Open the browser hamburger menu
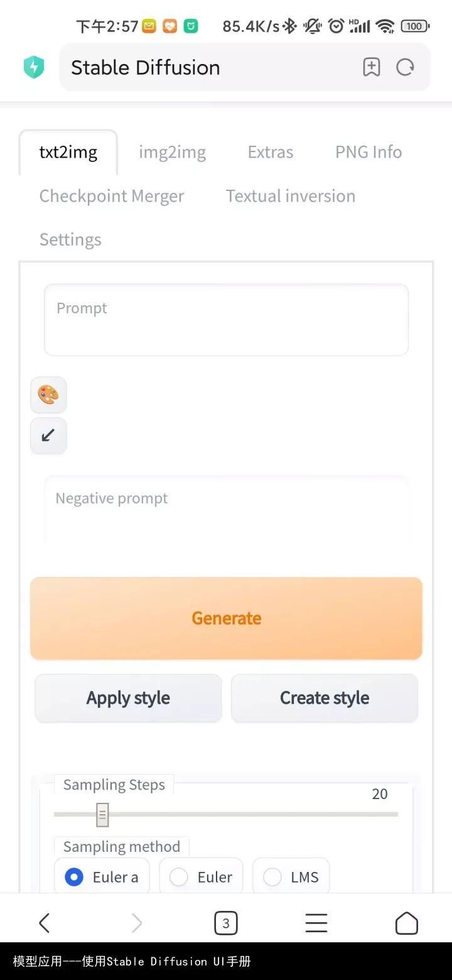The height and width of the screenshot is (980, 452). point(316,923)
